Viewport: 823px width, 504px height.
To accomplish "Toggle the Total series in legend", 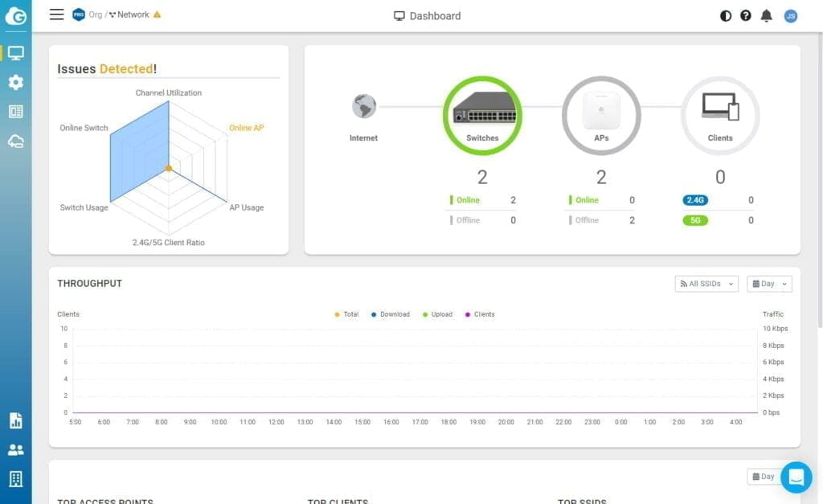I will (x=346, y=314).
